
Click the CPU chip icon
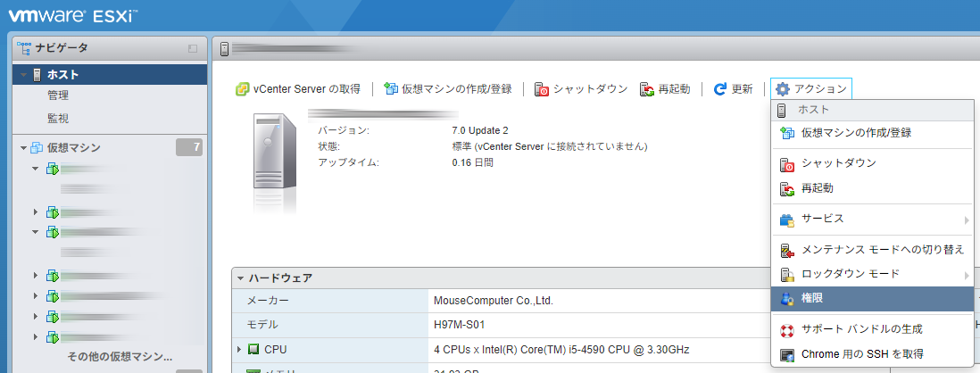[253, 350]
